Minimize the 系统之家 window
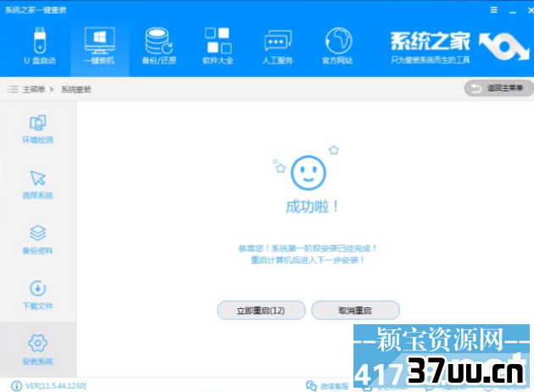534x392 pixels. tap(513, 11)
